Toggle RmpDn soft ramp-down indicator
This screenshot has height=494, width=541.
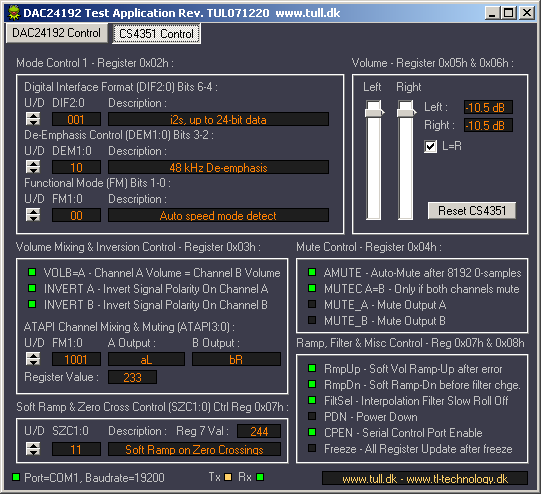coord(312,384)
